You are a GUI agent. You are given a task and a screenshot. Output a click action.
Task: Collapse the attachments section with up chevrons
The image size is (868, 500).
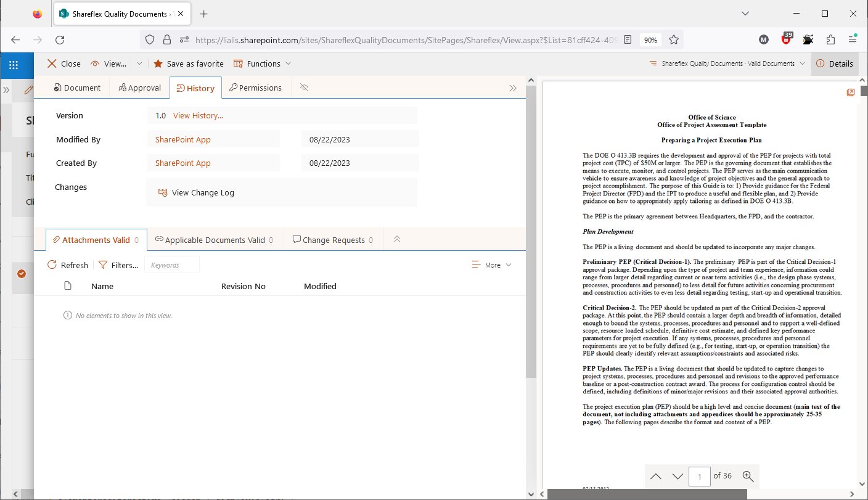coord(397,240)
